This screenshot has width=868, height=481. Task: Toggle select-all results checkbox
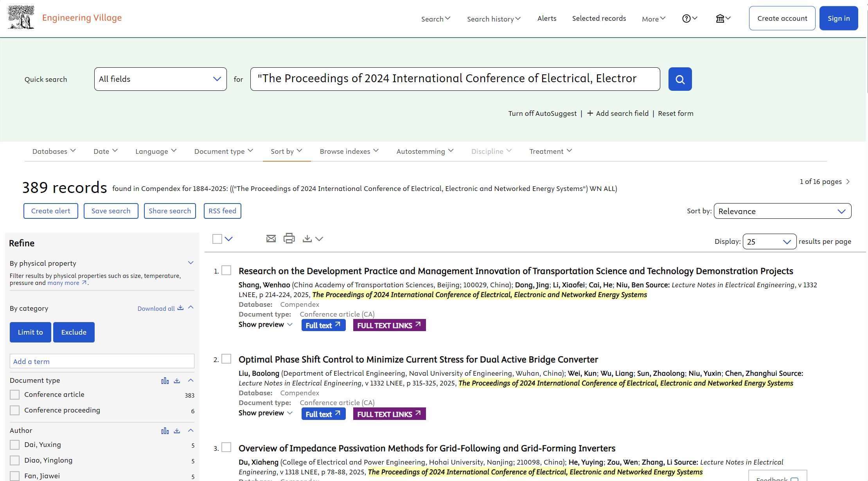(x=217, y=239)
